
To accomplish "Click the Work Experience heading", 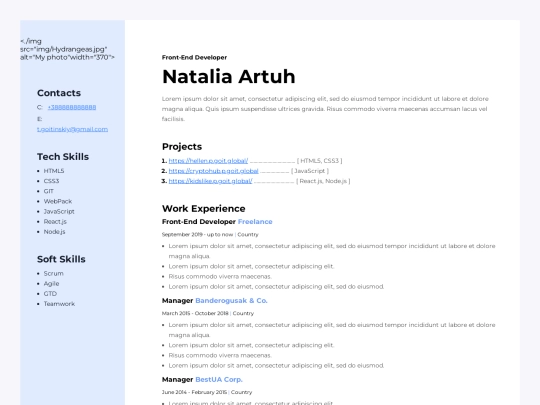I will pyautogui.click(x=204, y=209).
